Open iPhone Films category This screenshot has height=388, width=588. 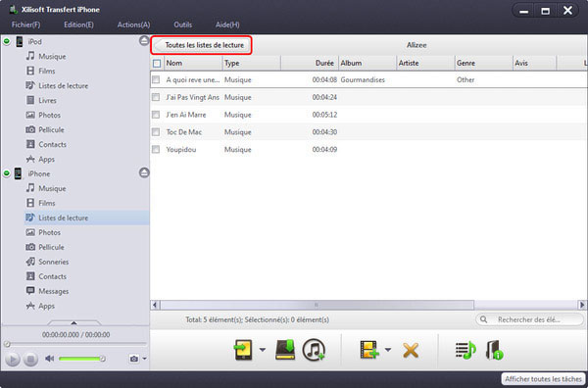(40, 203)
